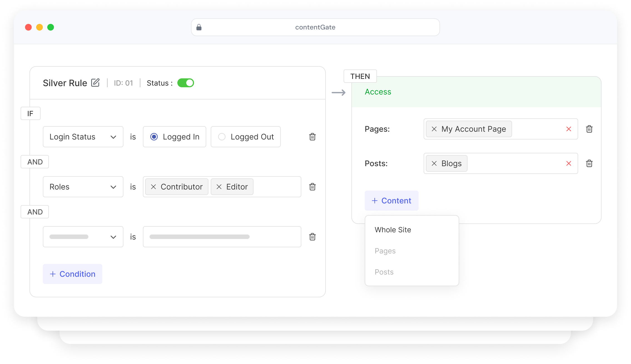Image resolution: width=631 pixels, height=364 pixels.
Task: Click the edit pencil icon beside Silver Rule
Action: pos(95,83)
